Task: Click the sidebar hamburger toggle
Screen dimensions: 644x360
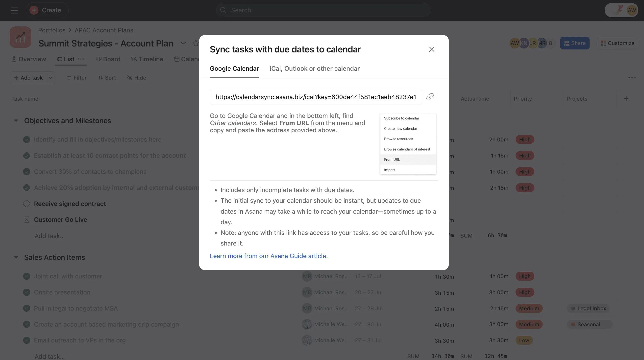Action: 14,10
